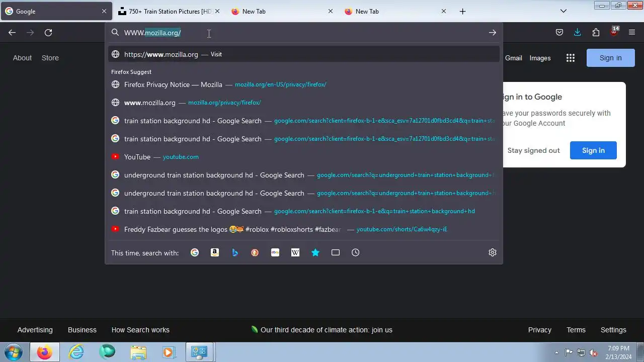Switch to 750+ Train Station Pictures tab
The image size is (644, 362).
pos(169,11)
